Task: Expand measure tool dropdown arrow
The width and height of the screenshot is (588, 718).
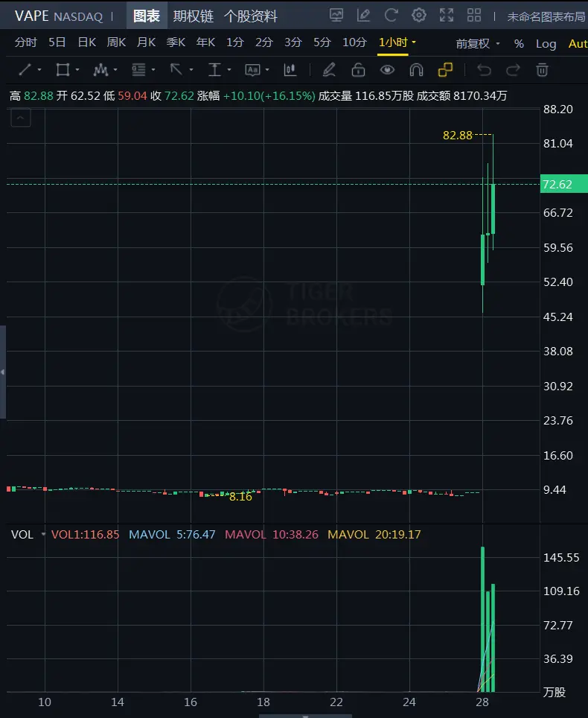Action: (229, 69)
